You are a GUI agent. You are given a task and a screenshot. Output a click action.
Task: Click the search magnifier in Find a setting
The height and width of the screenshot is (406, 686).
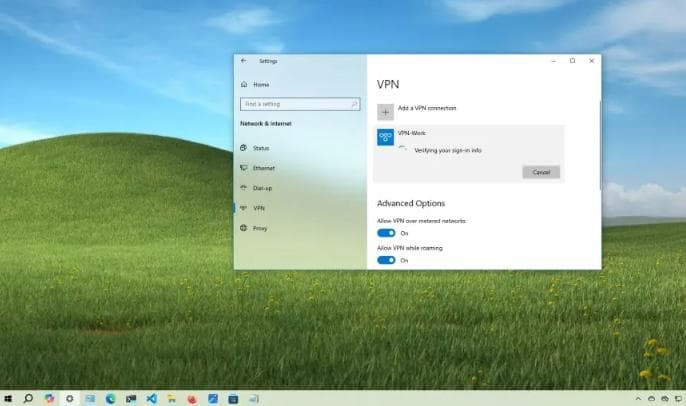(x=354, y=104)
